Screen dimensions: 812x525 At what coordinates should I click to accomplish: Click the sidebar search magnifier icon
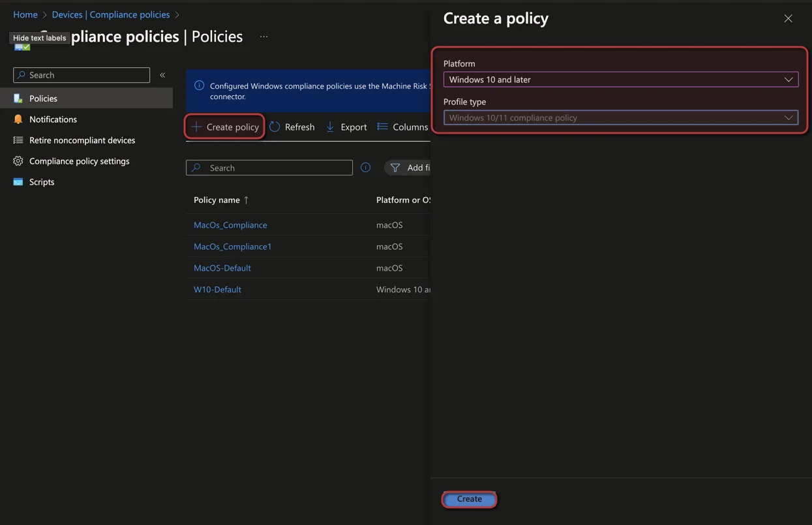(x=22, y=75)
